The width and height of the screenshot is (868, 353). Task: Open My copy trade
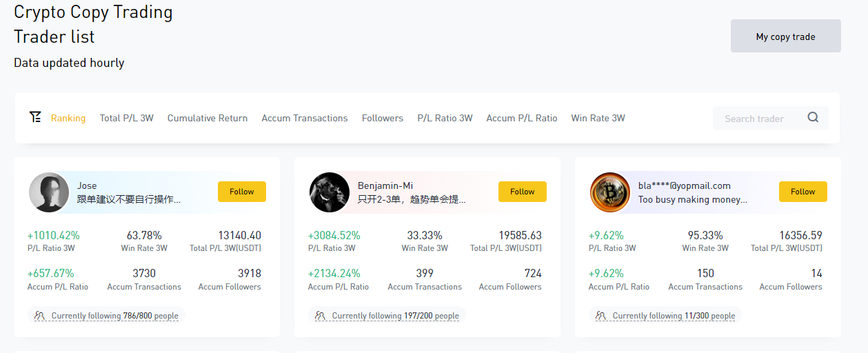(786, 36)
